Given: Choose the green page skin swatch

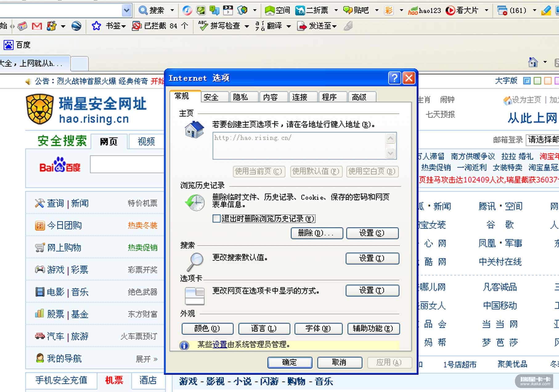Looking at the screenshot, I should click(x=537, y=81).
